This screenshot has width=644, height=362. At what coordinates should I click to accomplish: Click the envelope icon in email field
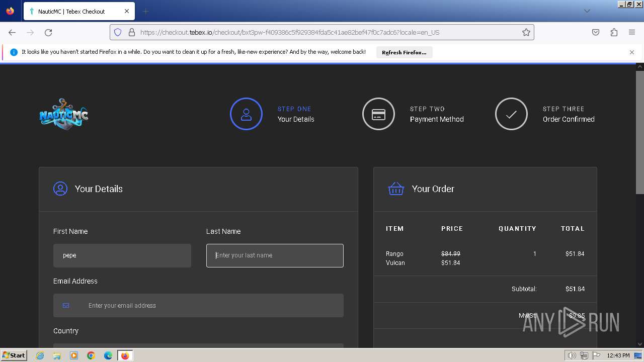66,305
